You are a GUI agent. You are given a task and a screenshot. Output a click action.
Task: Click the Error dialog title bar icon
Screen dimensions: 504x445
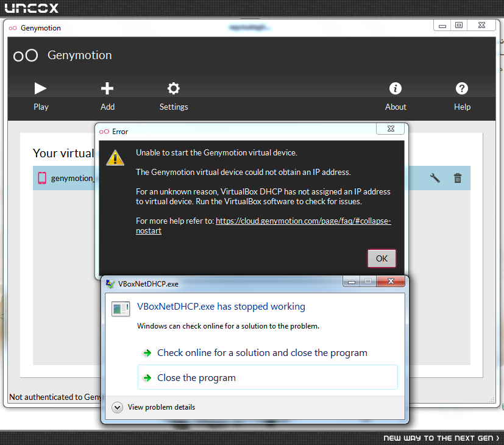pyautogui.click(x=104, y=132)
